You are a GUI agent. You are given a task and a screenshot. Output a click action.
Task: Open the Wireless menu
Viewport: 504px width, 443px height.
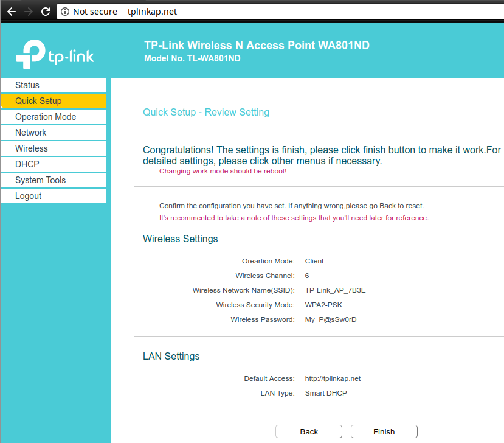coord(54,148)
